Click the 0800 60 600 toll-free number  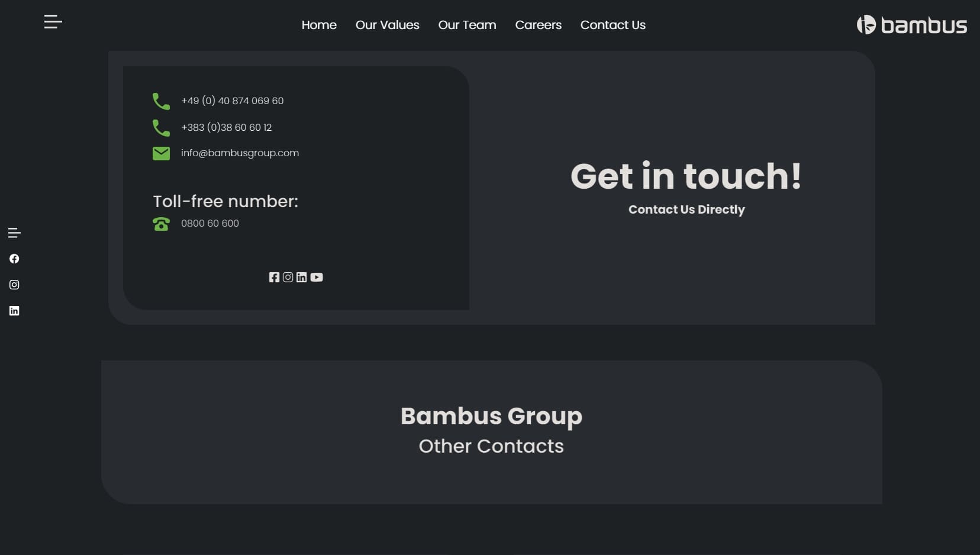pyautogui.click(x=210, y=223)
